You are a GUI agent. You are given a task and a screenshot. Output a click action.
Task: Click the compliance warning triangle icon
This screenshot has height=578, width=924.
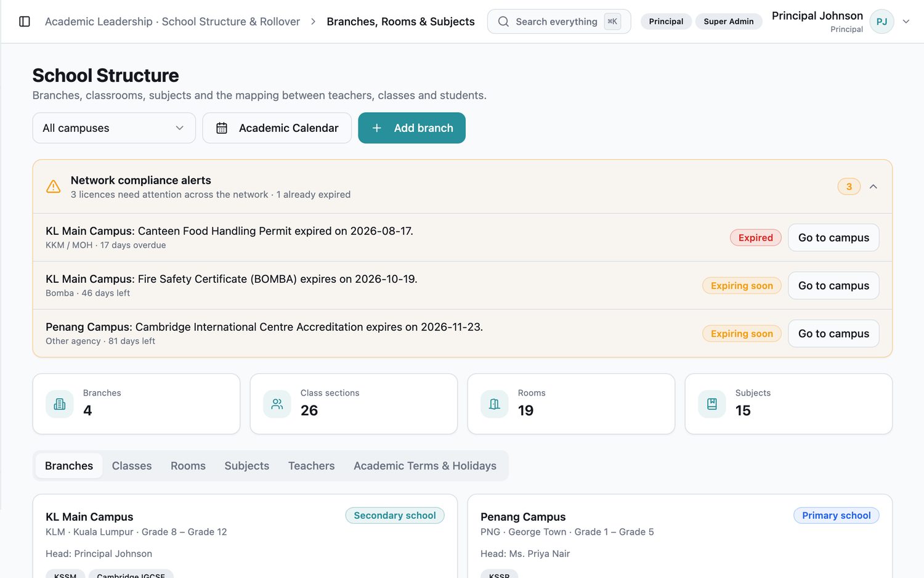[x=54, y=187]
